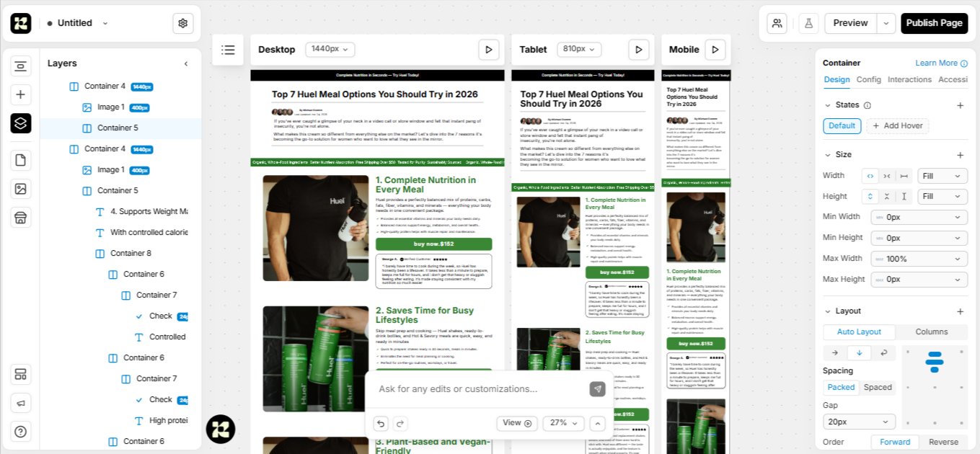
Task: Open the Height Fill dropdown
Action: tap(943, 196)
